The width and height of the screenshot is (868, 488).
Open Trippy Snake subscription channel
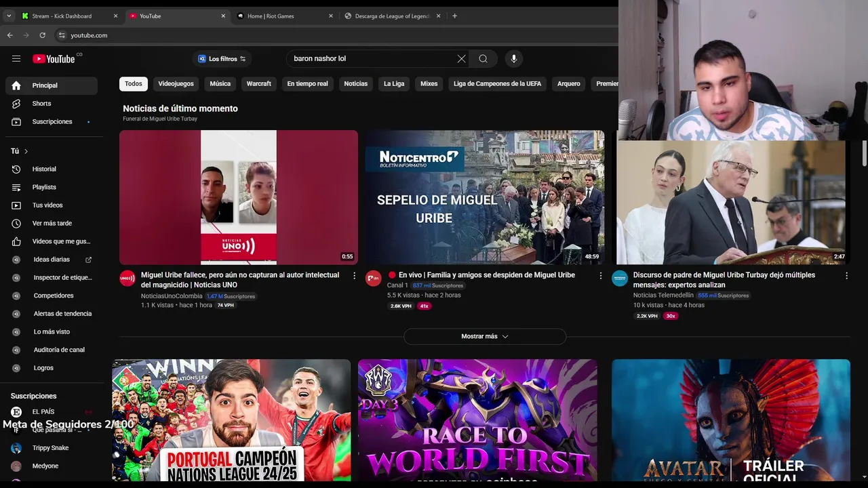point(52,448)
